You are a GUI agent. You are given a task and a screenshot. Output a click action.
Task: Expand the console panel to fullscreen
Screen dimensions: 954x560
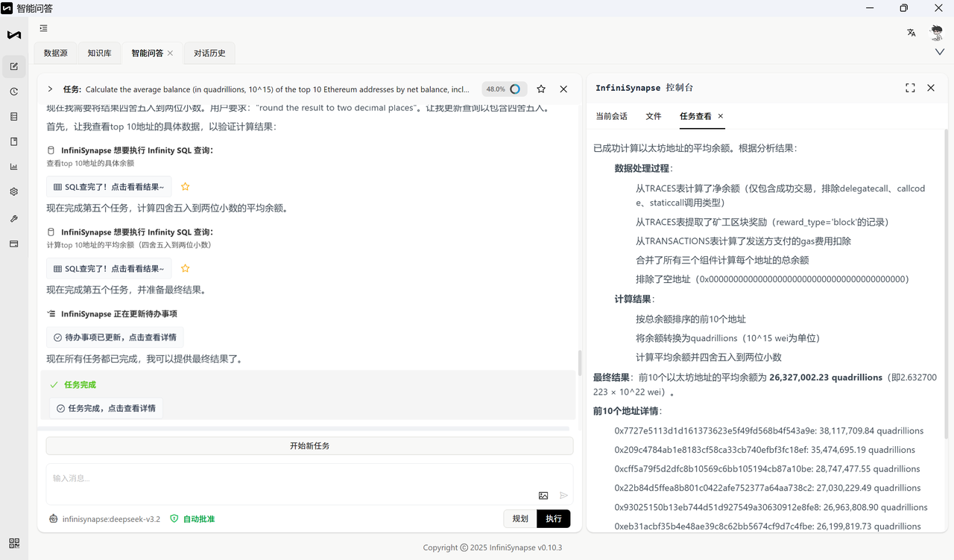tap(910, 88)
